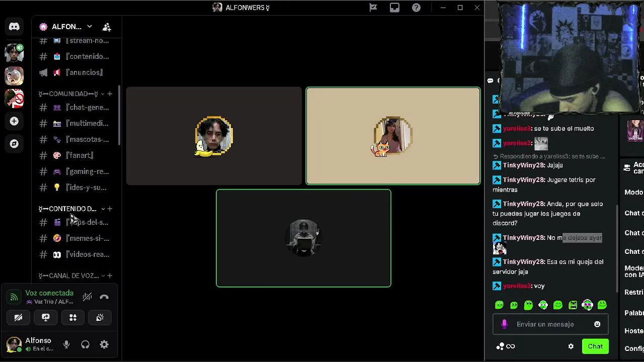
Task: Open the channel points infinity balance
Action: pyautogui.click(x=506, y=346)
